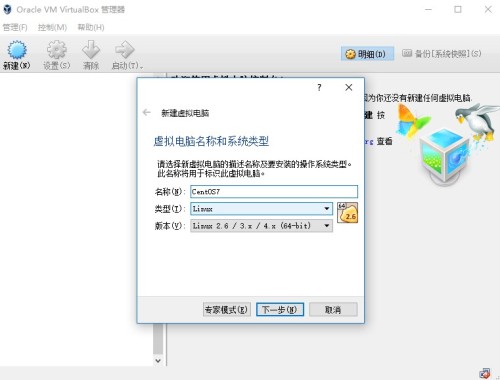Image resolution: width=500 pixels, height=380 pixels.
Task: Click the New (新建) toolbar icon
Action: (x=17, y=50)
